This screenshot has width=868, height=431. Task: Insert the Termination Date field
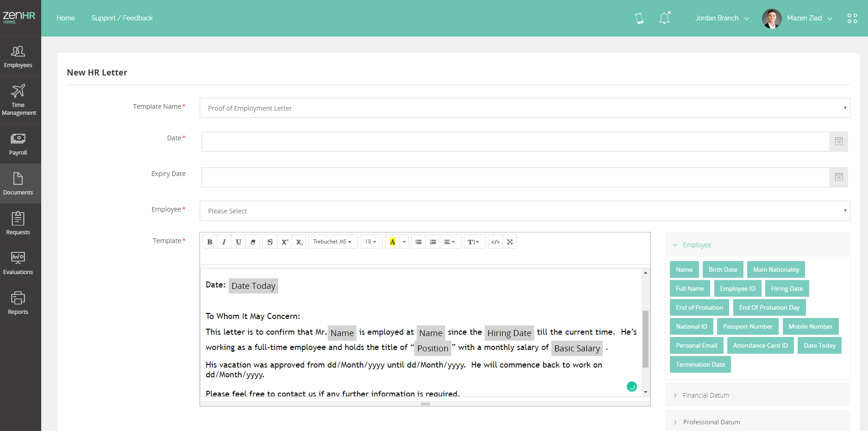(700, 364)
